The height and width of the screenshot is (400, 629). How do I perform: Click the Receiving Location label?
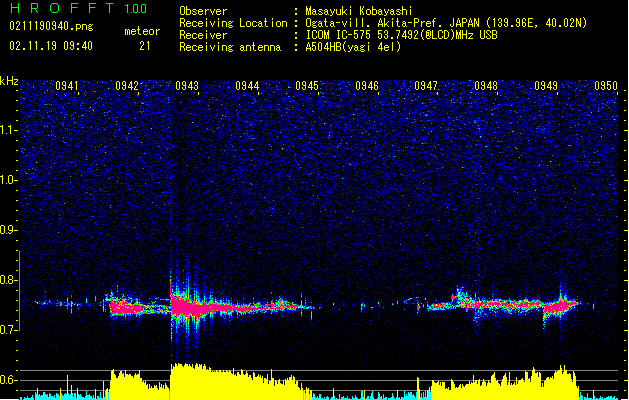(x=233, y=23)
